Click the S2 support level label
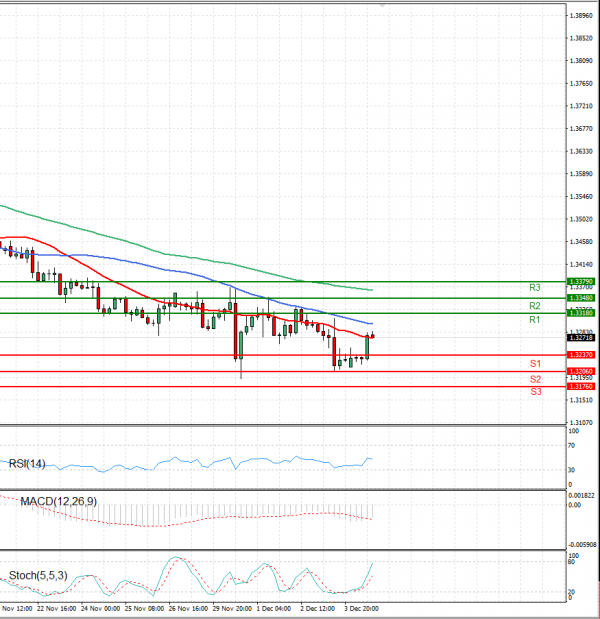Image resolution: width=600 pixels, height=619 pixels. tap(535, 379)
